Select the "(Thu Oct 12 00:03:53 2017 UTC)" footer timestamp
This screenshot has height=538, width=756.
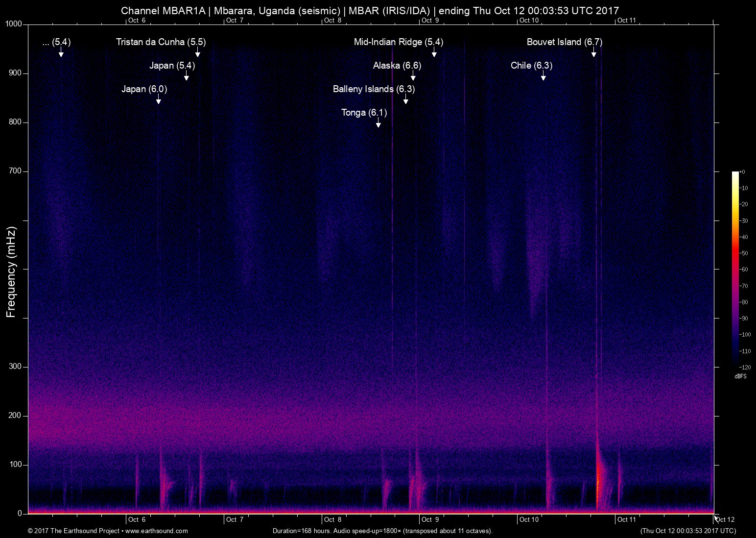(688, 531)
